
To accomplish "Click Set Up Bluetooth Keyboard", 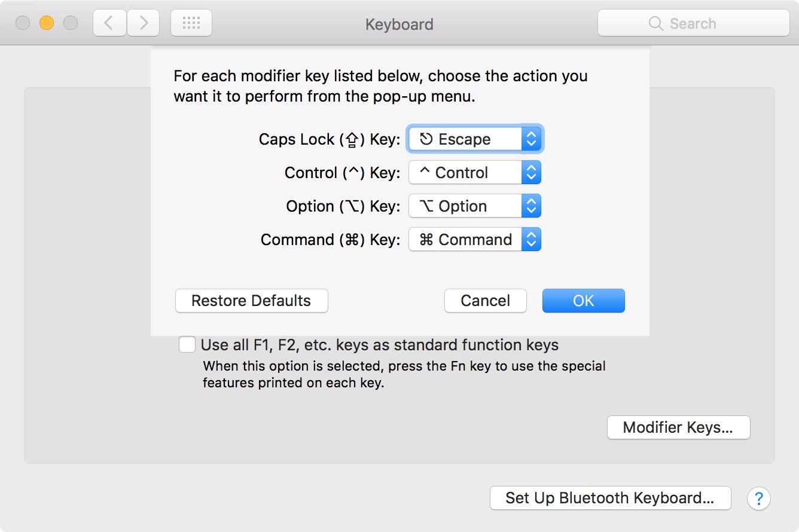I will point(610,497).
